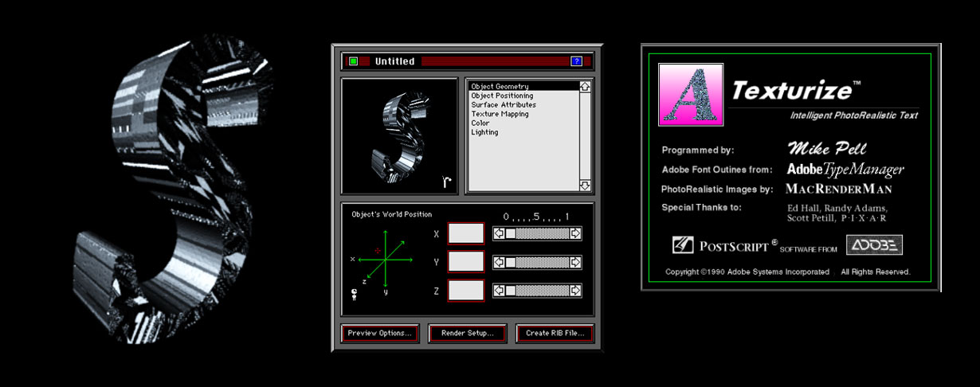The width and height of the screenshot is (980, 387).
Task: Click the Z position input field
Action: (x=466, y=291)
